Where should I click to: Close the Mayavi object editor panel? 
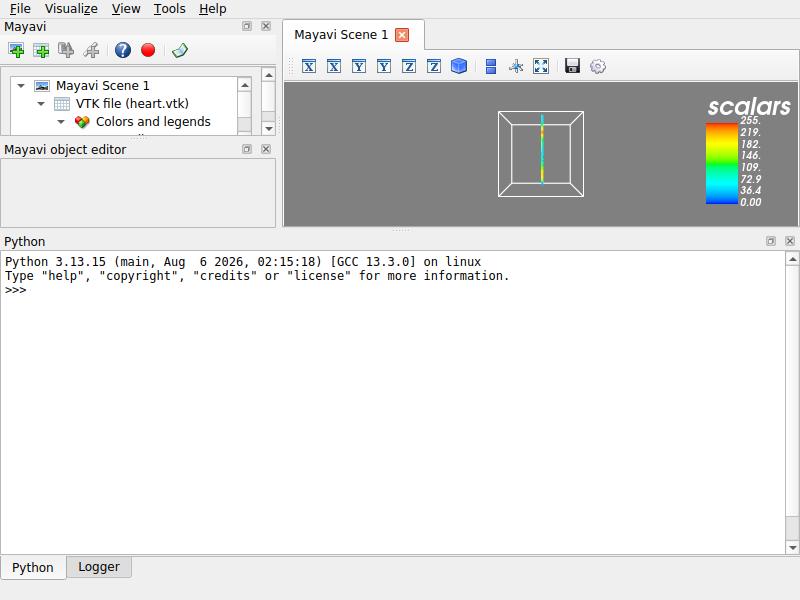pyautogui.click(x=266, y=149)
